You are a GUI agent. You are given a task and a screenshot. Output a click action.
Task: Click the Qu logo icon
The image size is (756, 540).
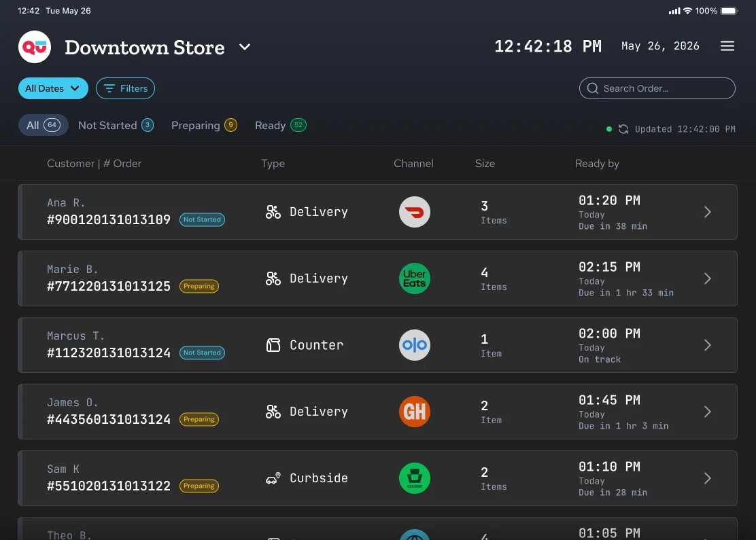pos(35,47)
